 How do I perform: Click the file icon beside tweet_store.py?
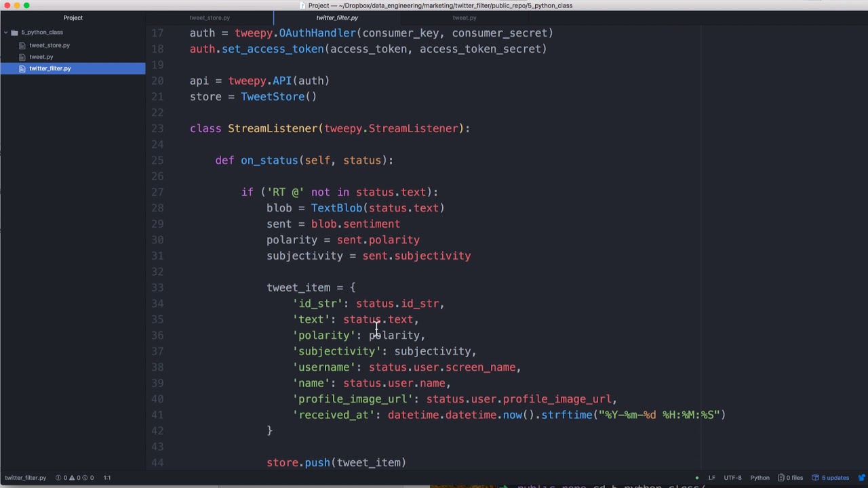[22, 45]
